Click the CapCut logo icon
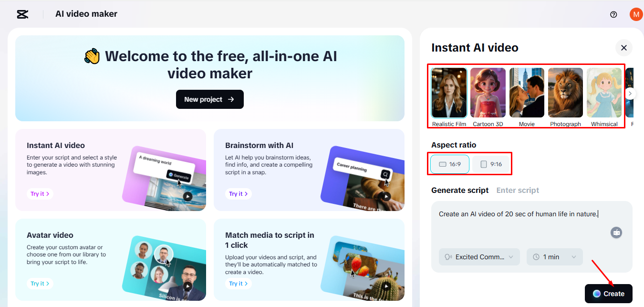Screen dimensions: 644x307 coord(22,14)
